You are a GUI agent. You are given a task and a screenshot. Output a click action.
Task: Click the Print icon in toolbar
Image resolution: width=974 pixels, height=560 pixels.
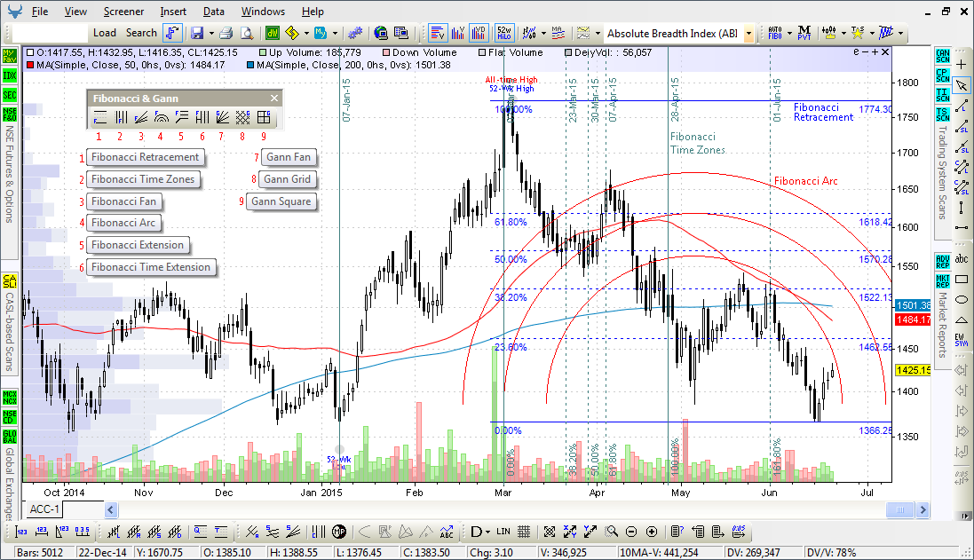[x=226, y=33]
